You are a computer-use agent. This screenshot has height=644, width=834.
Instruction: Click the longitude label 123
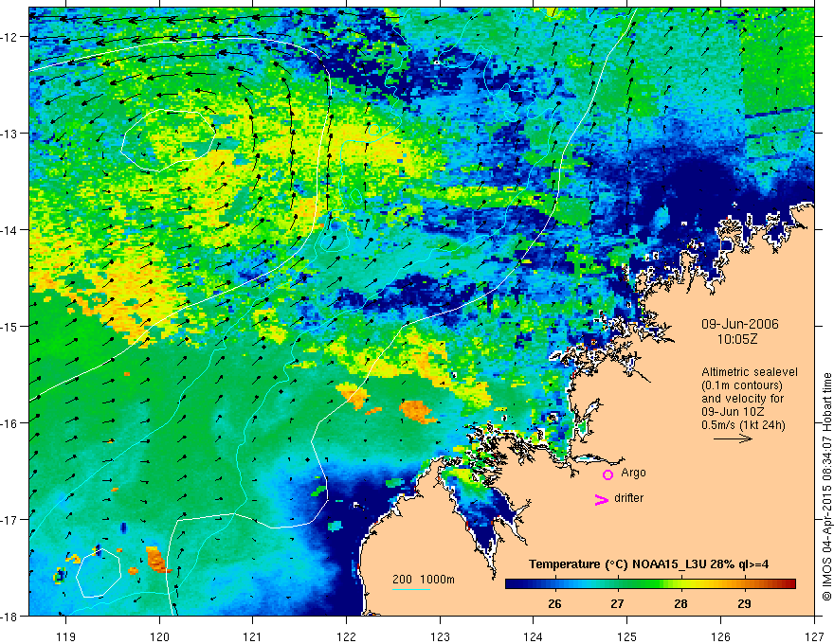pyautogui.click(x=440, y=636)
